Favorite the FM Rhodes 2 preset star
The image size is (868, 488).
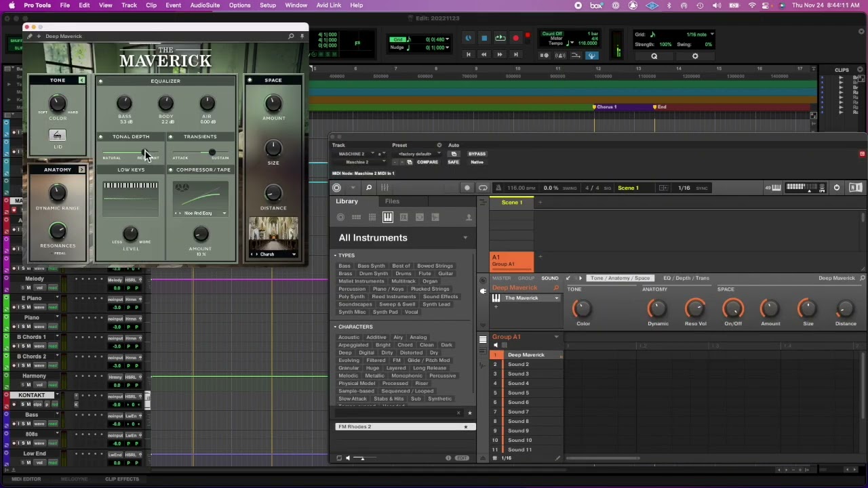(x=465, y=427)
